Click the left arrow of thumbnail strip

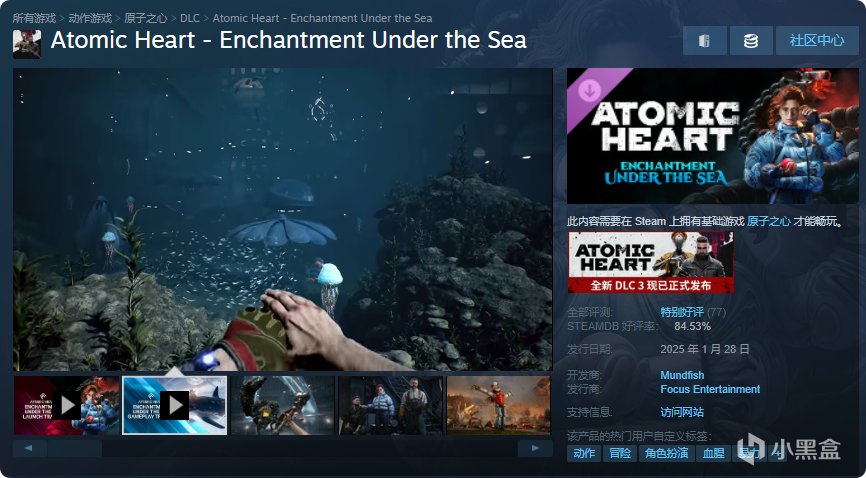(x=29, y=448)
